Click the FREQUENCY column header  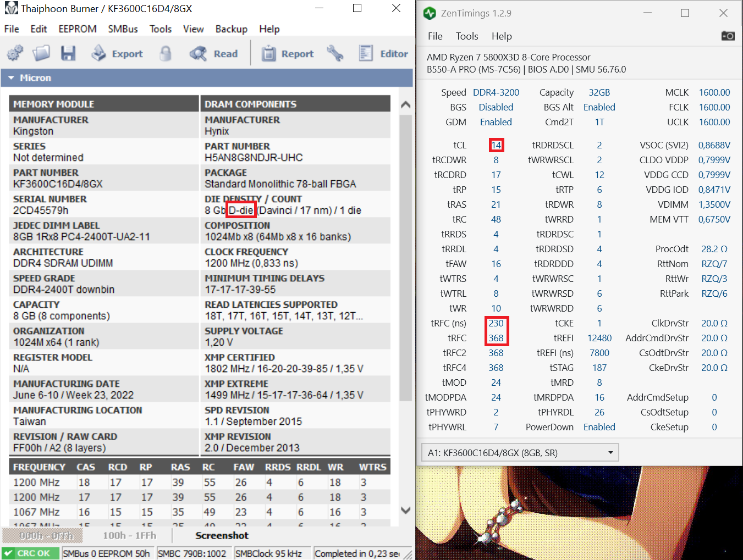point(39,467)
